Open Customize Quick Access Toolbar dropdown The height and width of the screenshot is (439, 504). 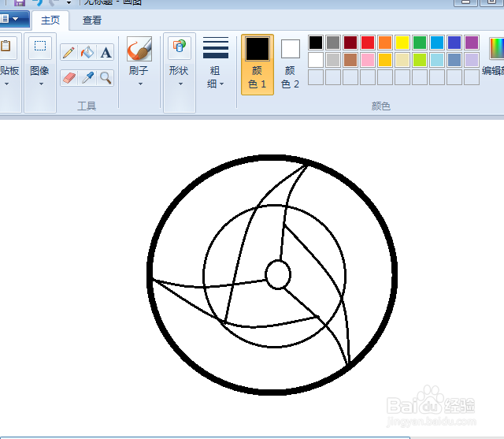click(69, 3)
